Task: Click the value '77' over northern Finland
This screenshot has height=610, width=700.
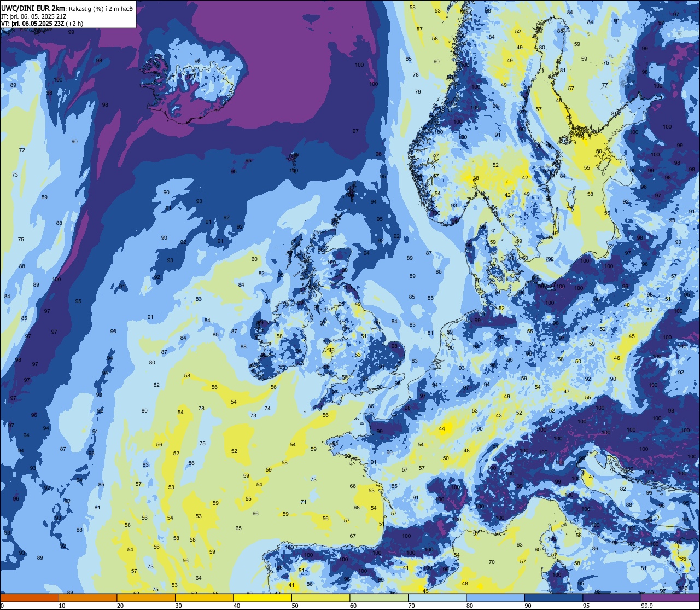Action: (604, 85)
